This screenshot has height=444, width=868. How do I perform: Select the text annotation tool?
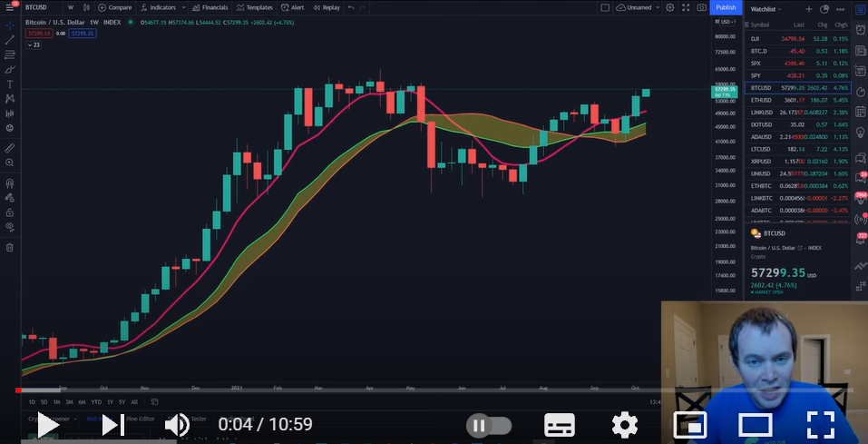coord(9,84)
